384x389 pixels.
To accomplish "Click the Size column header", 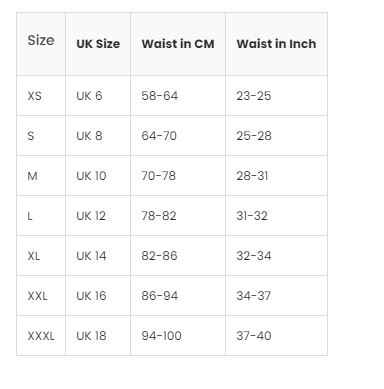I will point(41,40).
